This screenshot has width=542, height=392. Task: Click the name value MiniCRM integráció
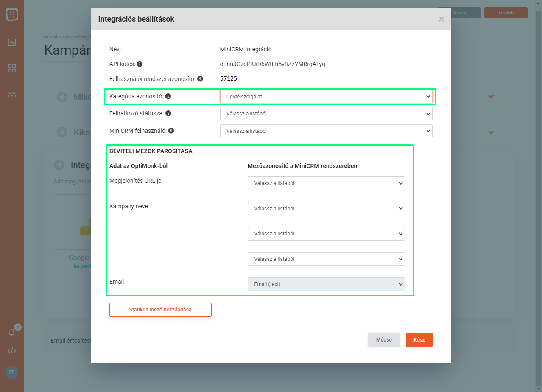[x=246, y=49]
